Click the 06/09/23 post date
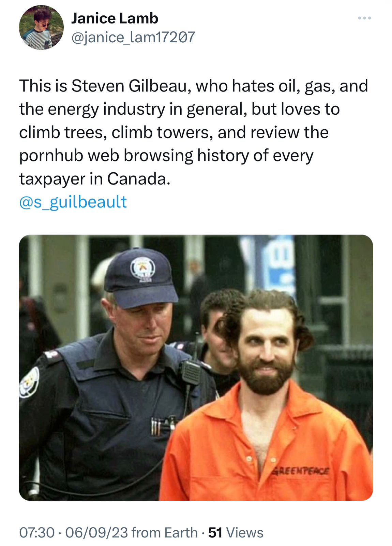This screenshot has width=392, height=546. (x=96, y=532)
